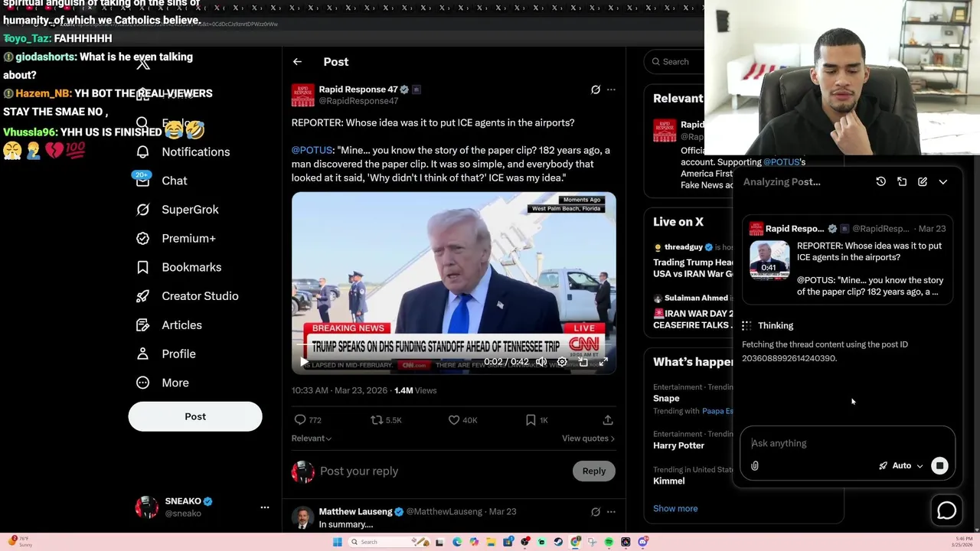980x551 pixels.
Task: Open the Harry Potter trend
Action: click(678, 445)
